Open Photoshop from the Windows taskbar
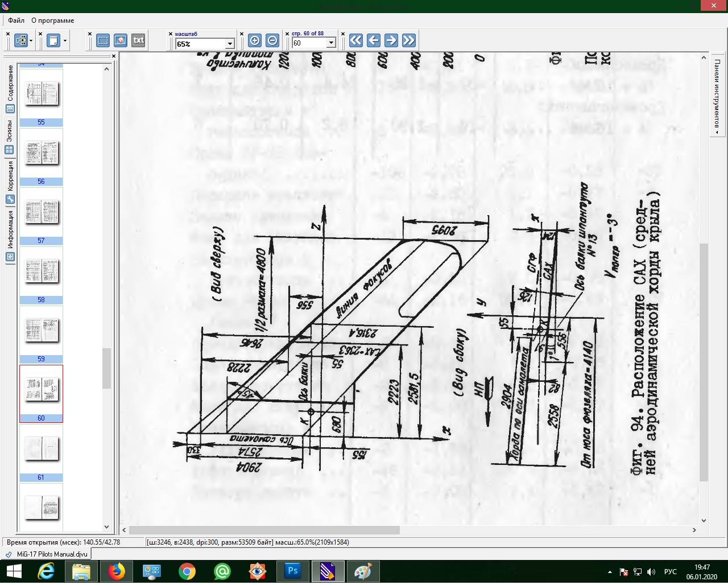728x585 pixels. click(x=293, y=571)
